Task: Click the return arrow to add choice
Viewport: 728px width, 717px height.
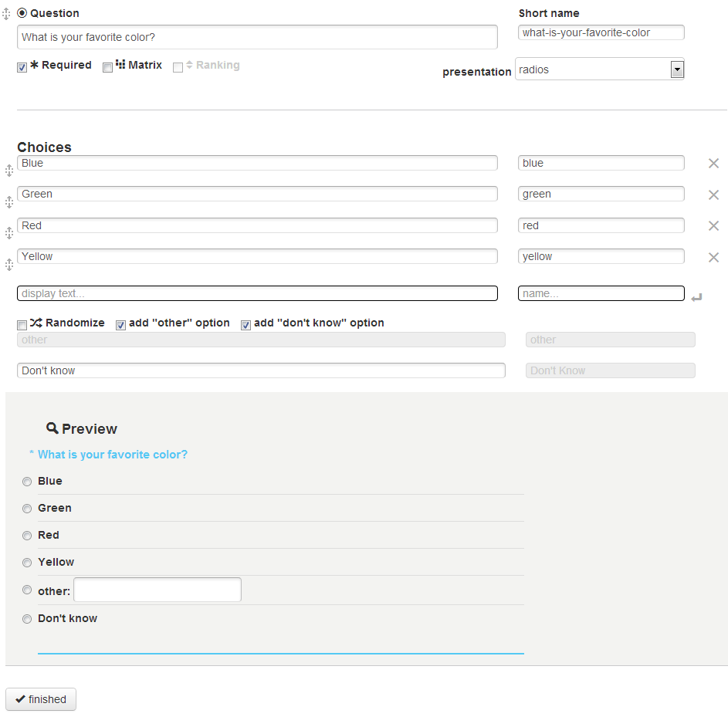Action: tap(696, 297)
